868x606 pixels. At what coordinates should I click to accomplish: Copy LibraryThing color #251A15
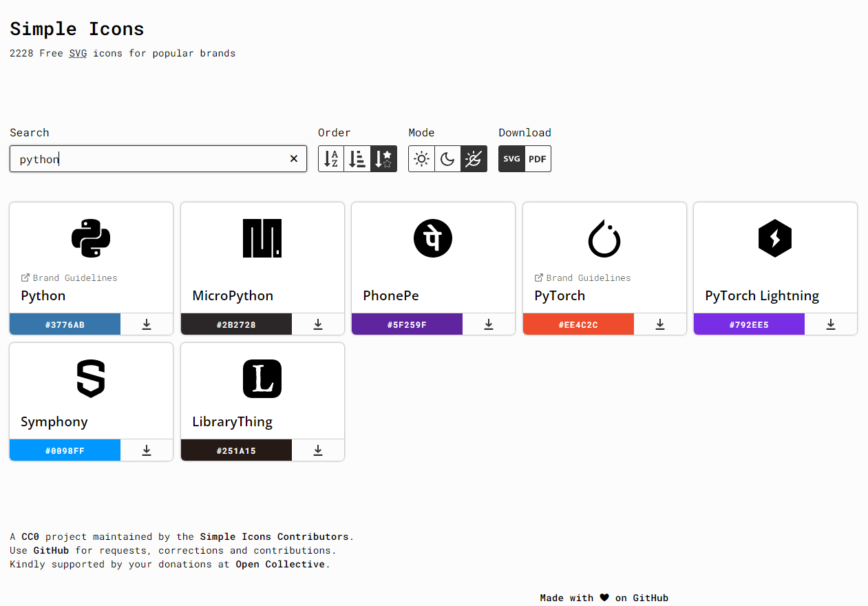point(236,450)
